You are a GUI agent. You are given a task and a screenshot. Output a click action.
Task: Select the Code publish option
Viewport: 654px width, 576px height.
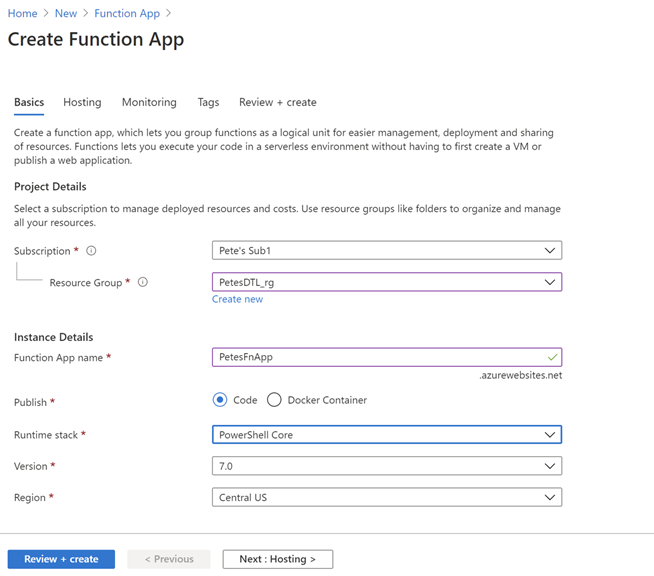220,400
